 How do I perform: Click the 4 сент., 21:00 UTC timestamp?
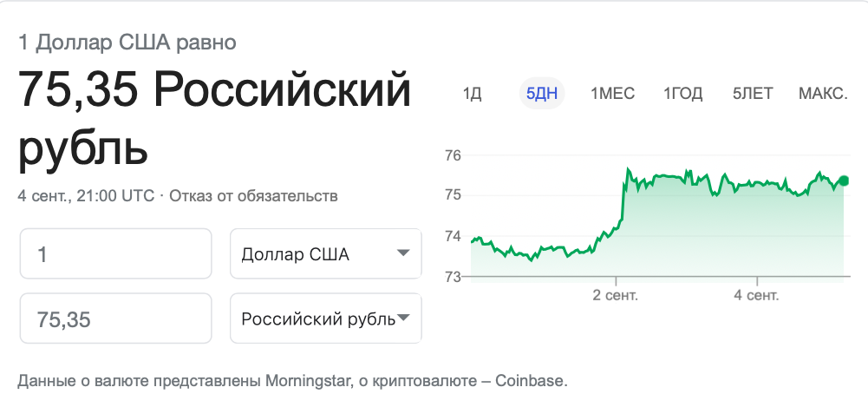pos(86,195)
